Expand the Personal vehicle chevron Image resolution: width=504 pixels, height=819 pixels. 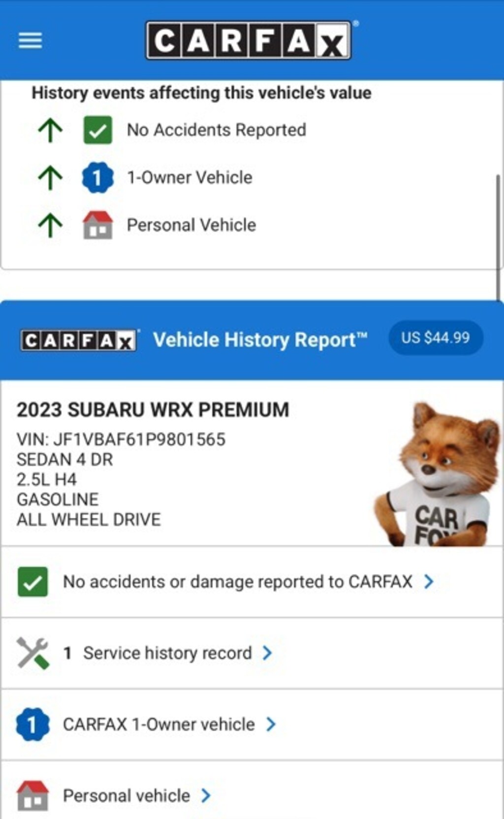(206, 795)
